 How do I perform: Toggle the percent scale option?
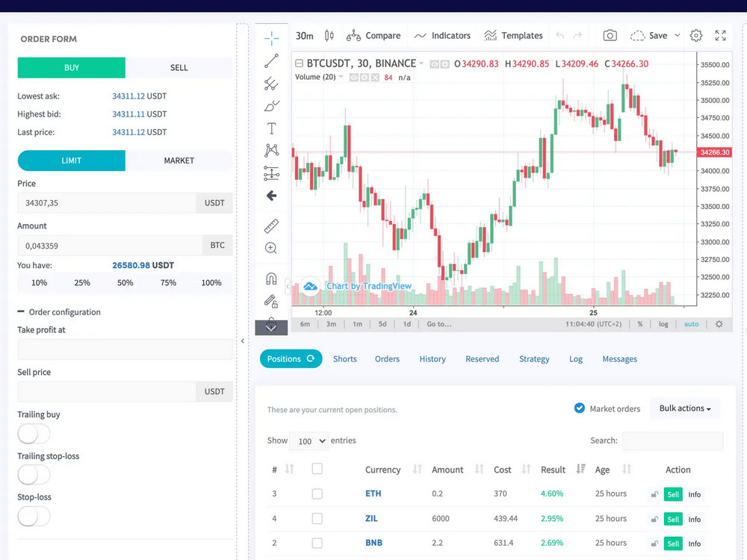pyautogui.click(x=640, y=324)
